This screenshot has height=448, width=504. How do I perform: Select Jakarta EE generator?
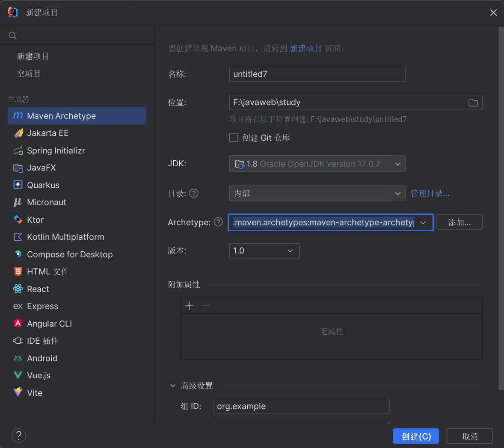point(77,133)
